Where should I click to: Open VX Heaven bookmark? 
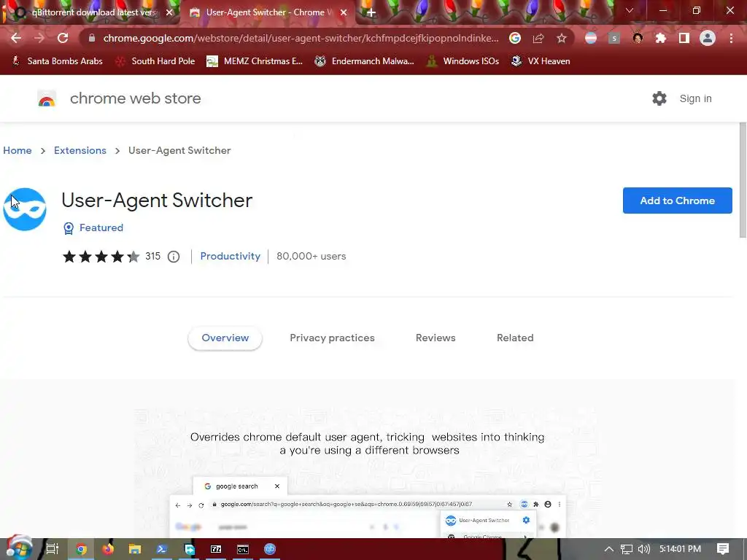541,61
